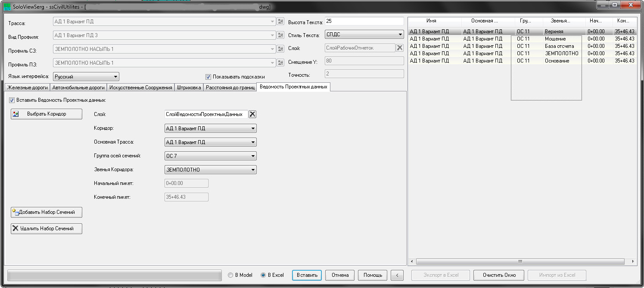Screen dimensions: 644x288
Task: Click the Высота Текста input field
Action: pos(364,21)
